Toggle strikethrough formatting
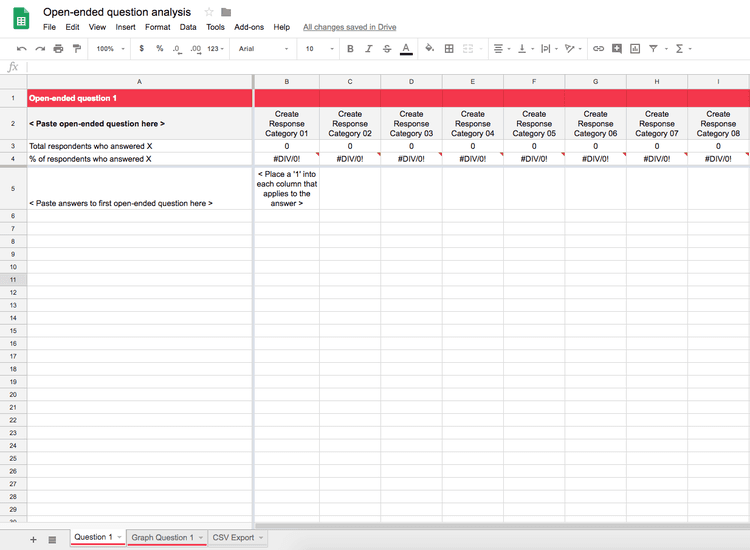750x550 pixels. (387, 49)
